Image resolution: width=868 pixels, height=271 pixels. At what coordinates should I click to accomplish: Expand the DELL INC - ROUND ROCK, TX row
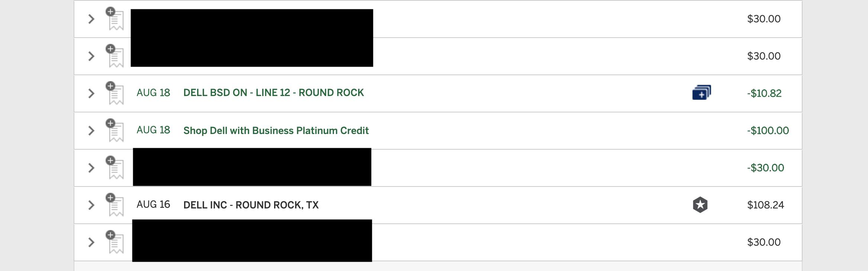(91, 205)
